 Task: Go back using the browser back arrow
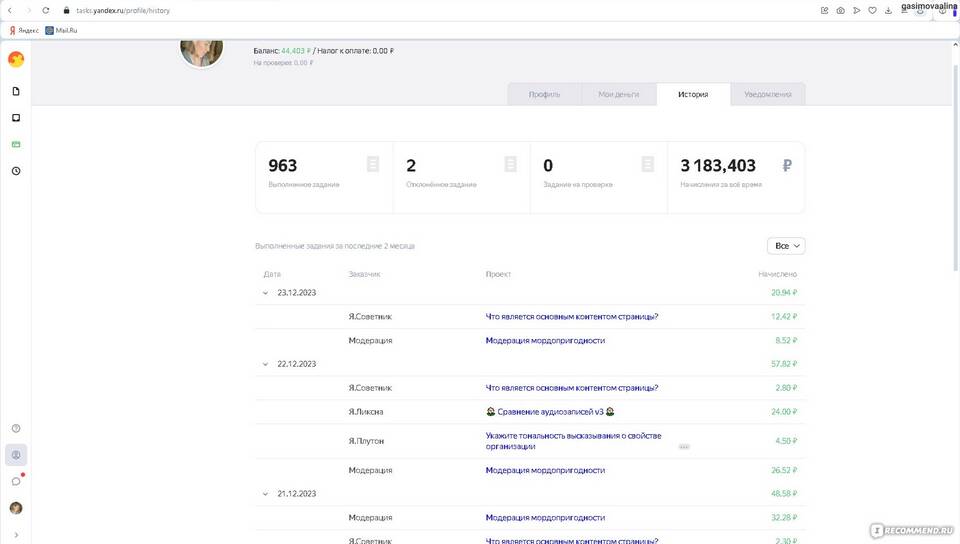(10, 10)
